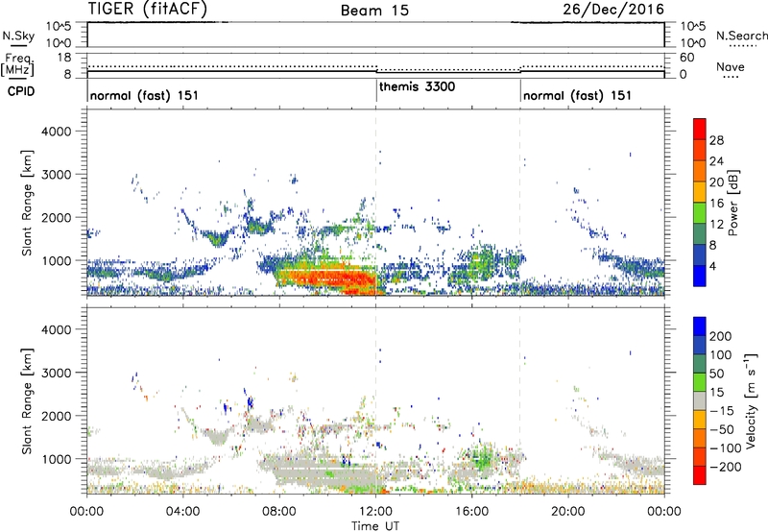Click the 'Time UT' axis title
The width and height of the screenshot is (768, 532).
click(375, 526)
